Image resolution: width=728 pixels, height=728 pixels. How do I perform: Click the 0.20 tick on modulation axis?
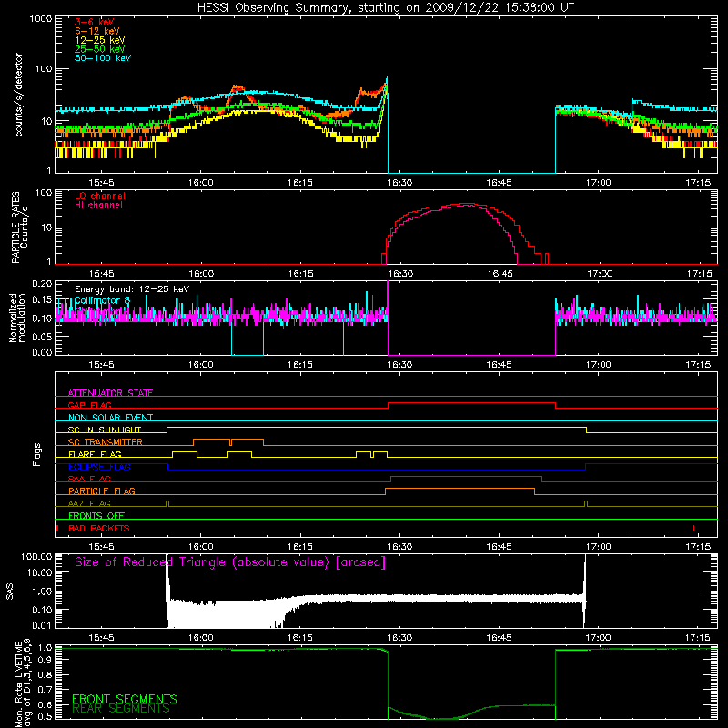(x=42, y=284)
